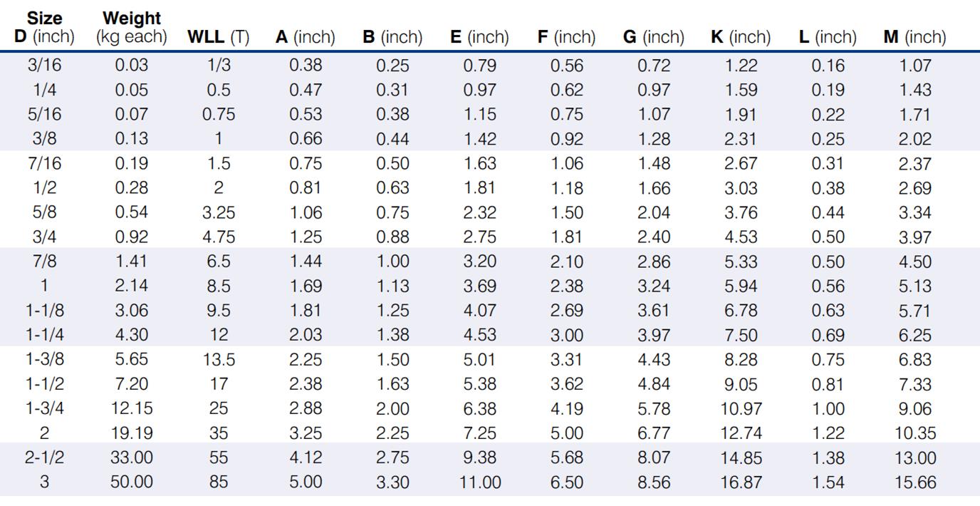
Task: Click L value 0.16 in the first row
Action: click(828, 66)
